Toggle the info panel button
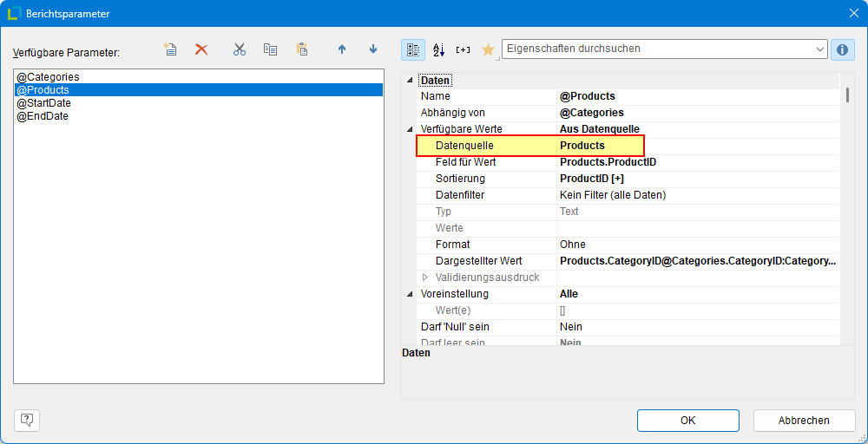Viewport: 868px width, 444px height. 842,49
